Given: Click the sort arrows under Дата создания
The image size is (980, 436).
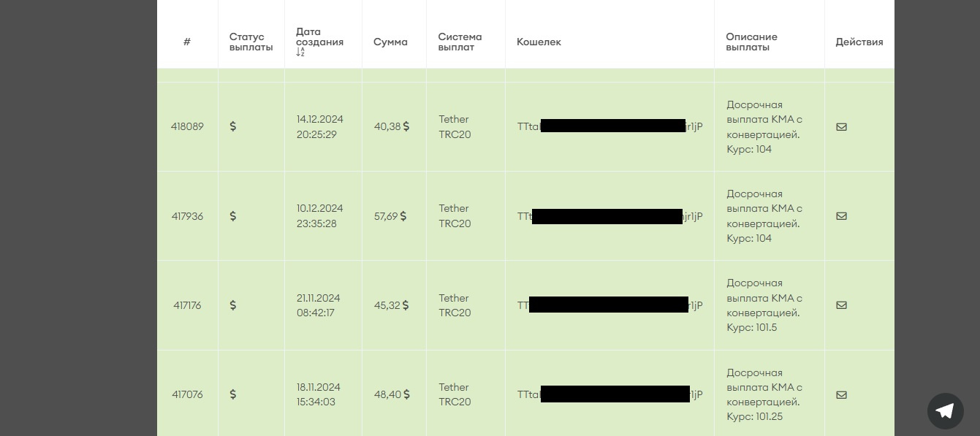Looking at the screenshot, I should click(300, 53).
